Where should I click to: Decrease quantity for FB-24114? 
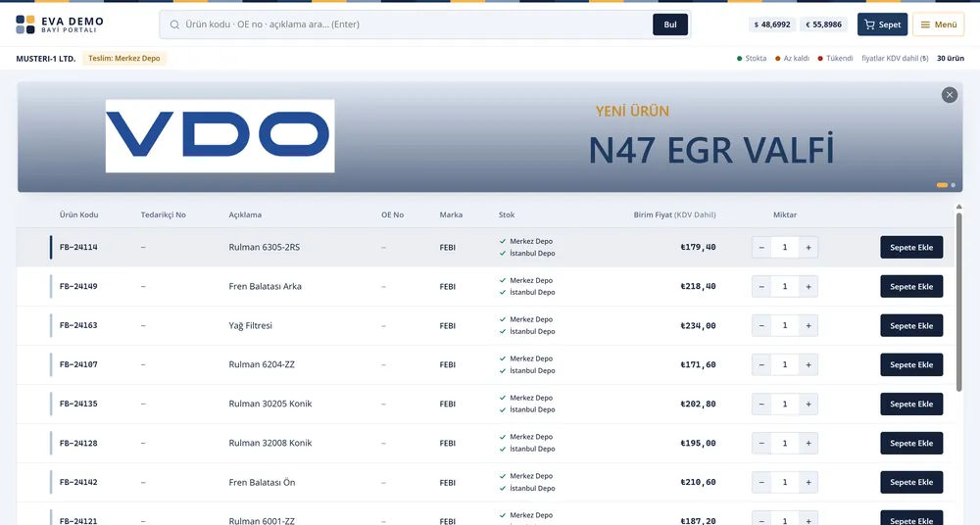pyautogui.click(x=761, y=248)
